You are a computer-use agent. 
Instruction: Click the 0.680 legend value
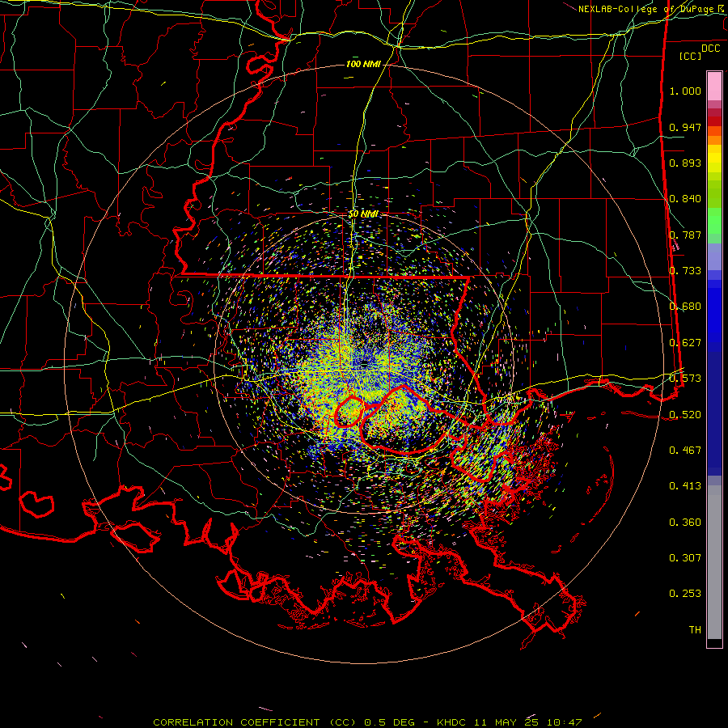coord(685,307)
